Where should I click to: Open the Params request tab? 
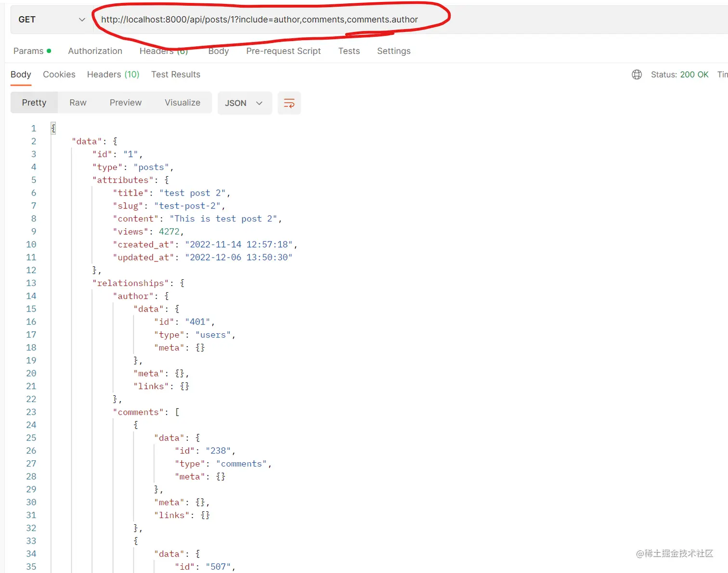pyautogui.click(x=32, y=51)
